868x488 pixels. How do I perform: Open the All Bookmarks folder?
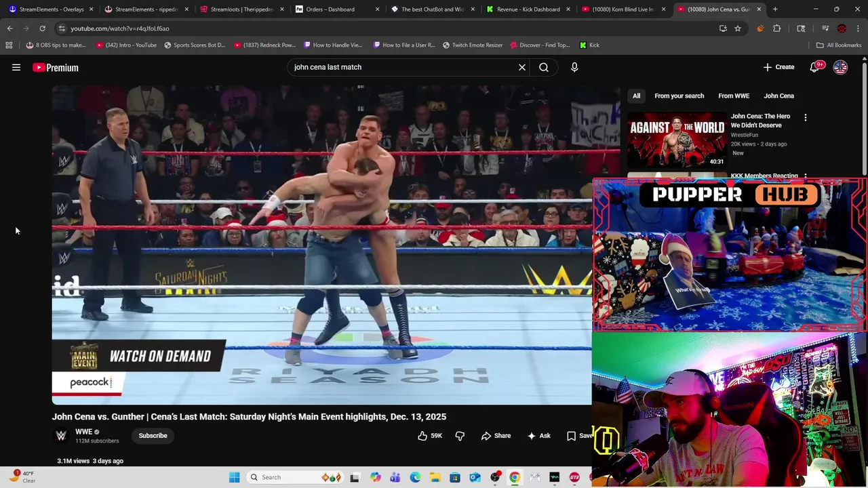tap(839, 45)
